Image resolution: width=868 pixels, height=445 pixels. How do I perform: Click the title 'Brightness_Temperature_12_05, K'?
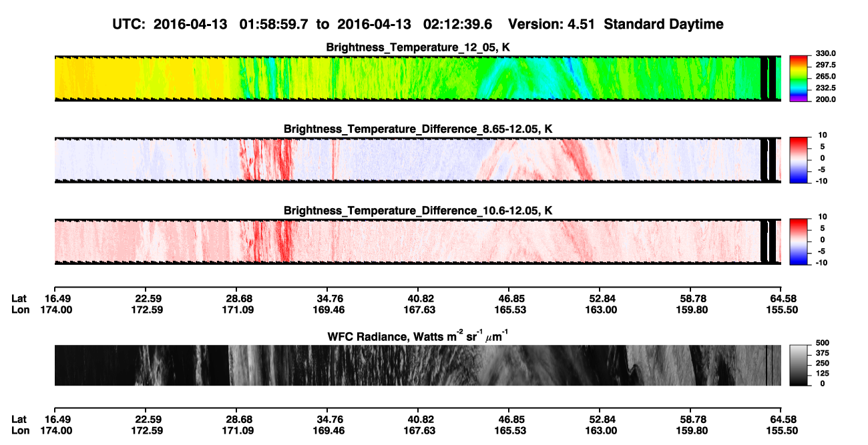point(418,47)
